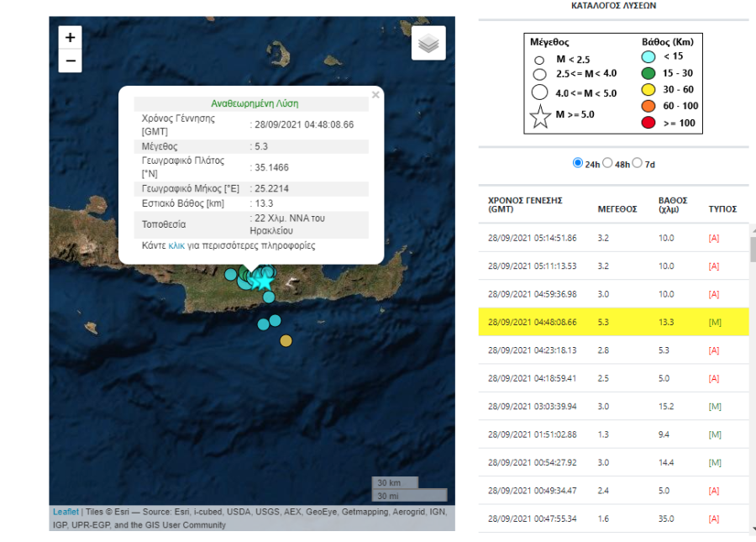Click the Αναθεωρημένη Λύση popup title

pyautogui.click(x=255, y=103)
